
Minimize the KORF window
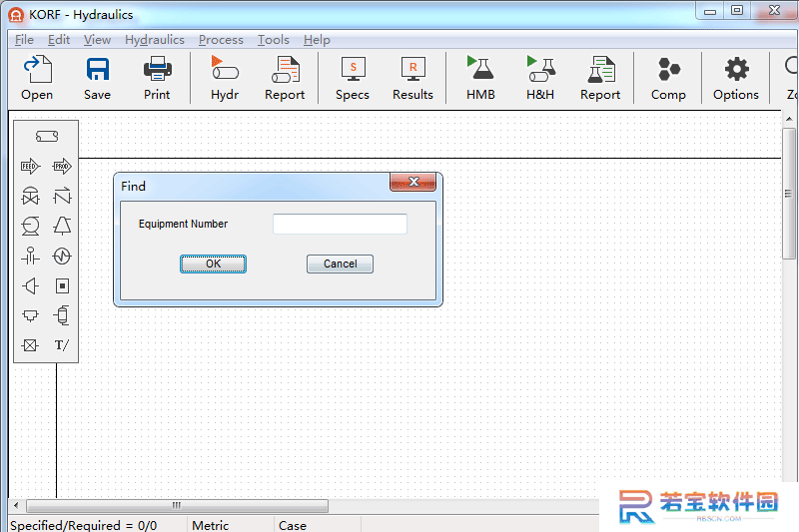pyautogui.click(x=710, y=11)
